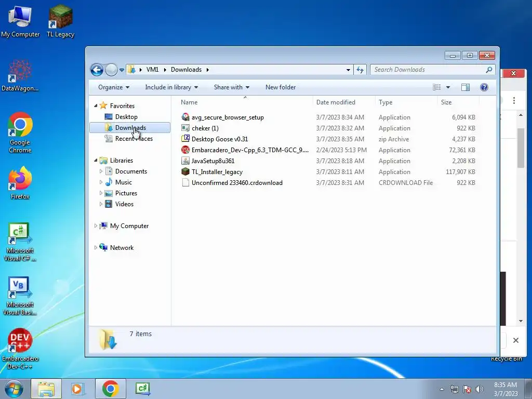Collapse the Favorites group
The width and height of the screenshot is (532, 399).
click(96, 106)
